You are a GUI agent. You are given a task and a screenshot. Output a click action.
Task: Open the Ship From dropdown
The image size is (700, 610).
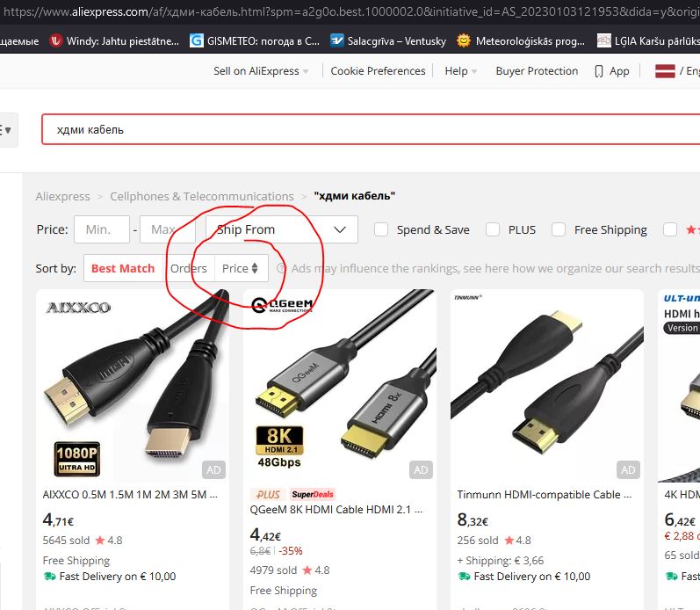[282, 229]
